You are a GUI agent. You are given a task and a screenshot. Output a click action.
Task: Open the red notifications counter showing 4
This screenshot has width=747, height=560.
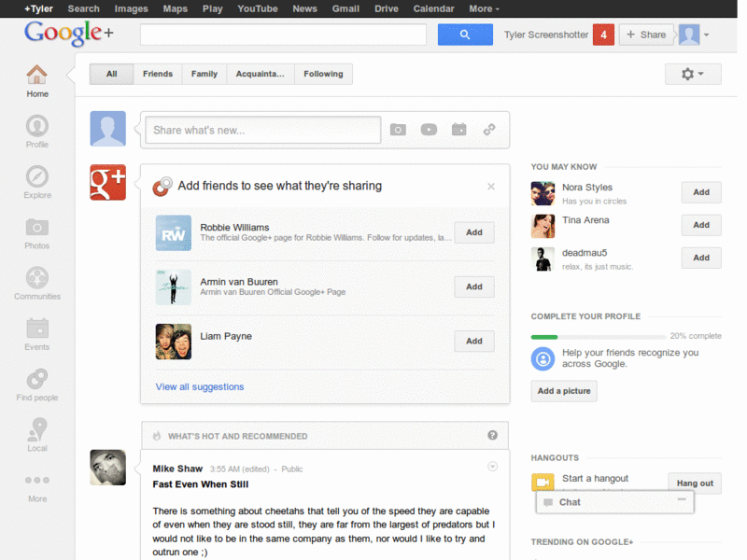[603, 35]
